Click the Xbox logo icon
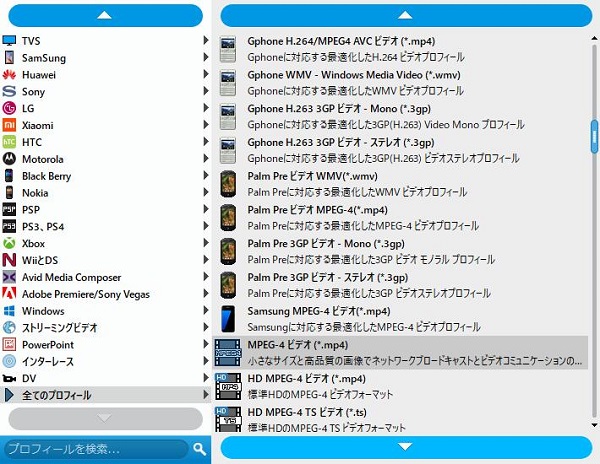Viewport: 600px width, 464px height. (9, 243)
